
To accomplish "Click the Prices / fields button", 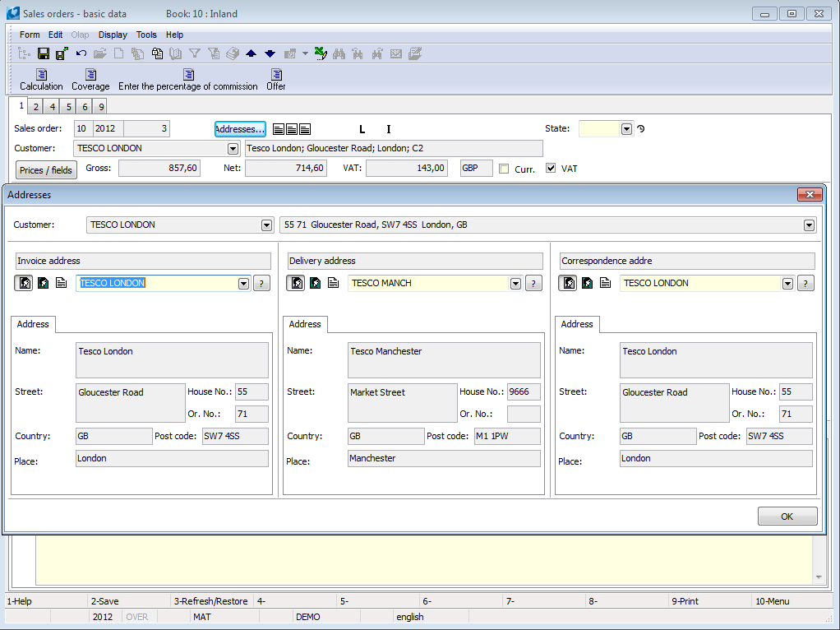I will (x=46, y=170).
